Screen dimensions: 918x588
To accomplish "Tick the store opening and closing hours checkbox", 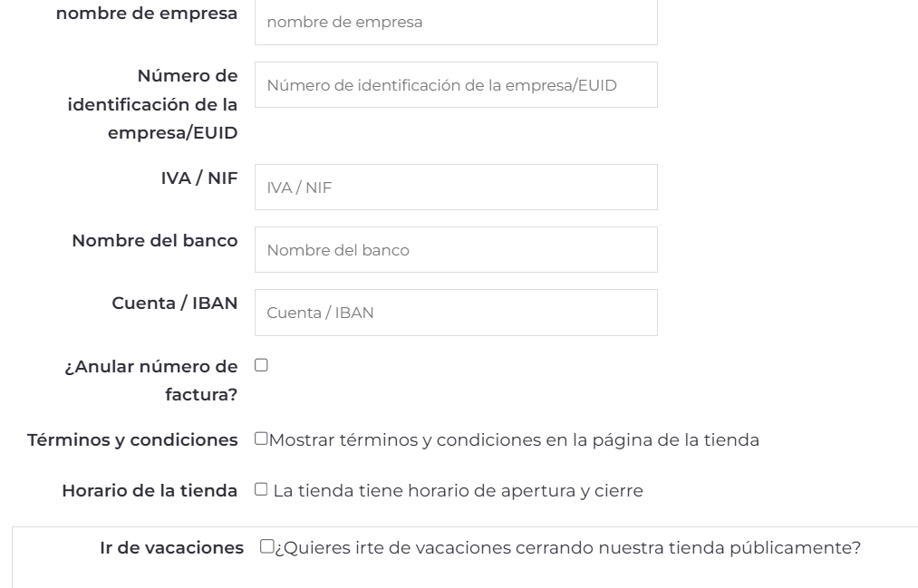I will pos(261,490).
